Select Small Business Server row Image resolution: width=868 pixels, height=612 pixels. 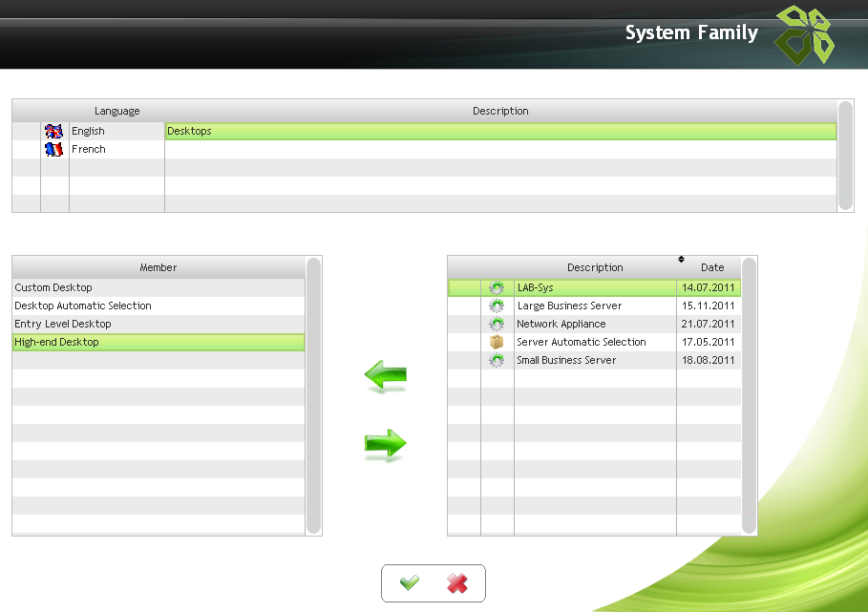click(594, 360)
